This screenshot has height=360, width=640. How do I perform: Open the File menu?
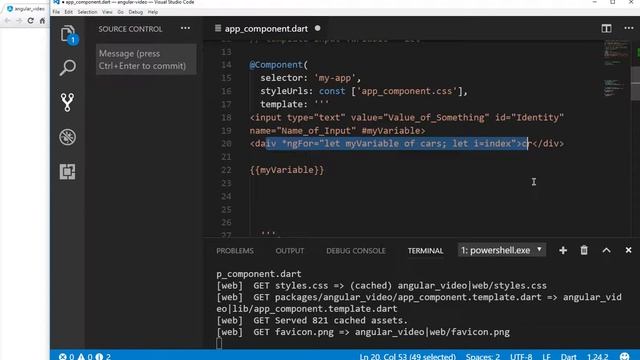click(56, 12)
